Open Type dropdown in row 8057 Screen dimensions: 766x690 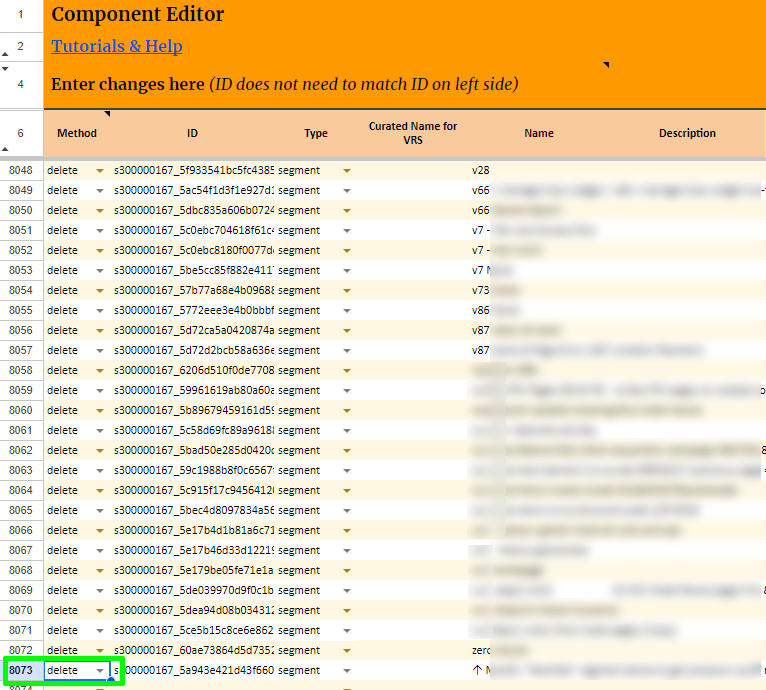pyautogui.click(x=347, y=351)
